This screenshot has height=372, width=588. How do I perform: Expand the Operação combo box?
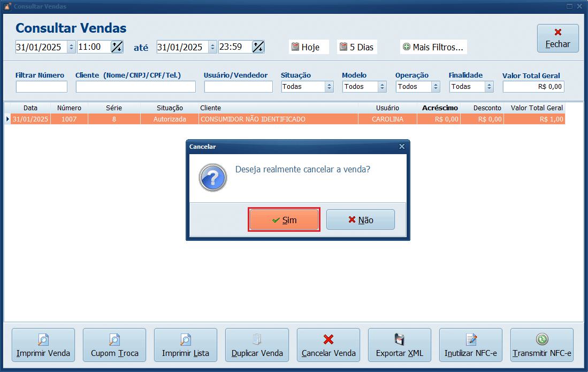(x=436, y=87)
